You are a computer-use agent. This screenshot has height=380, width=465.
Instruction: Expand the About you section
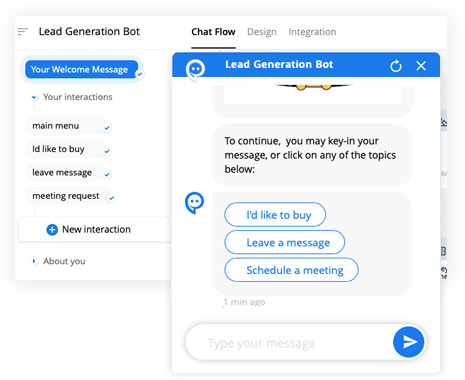pos(34,261)
